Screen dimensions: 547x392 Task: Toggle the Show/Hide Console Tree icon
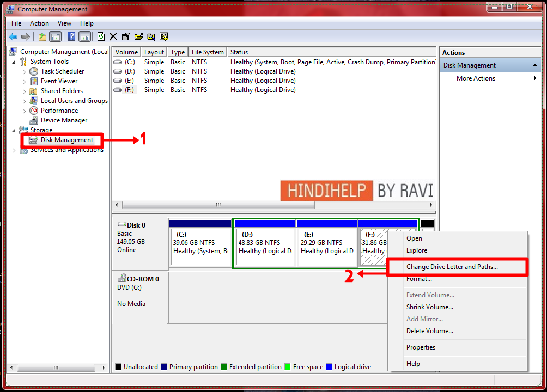[x=56, y=36]
